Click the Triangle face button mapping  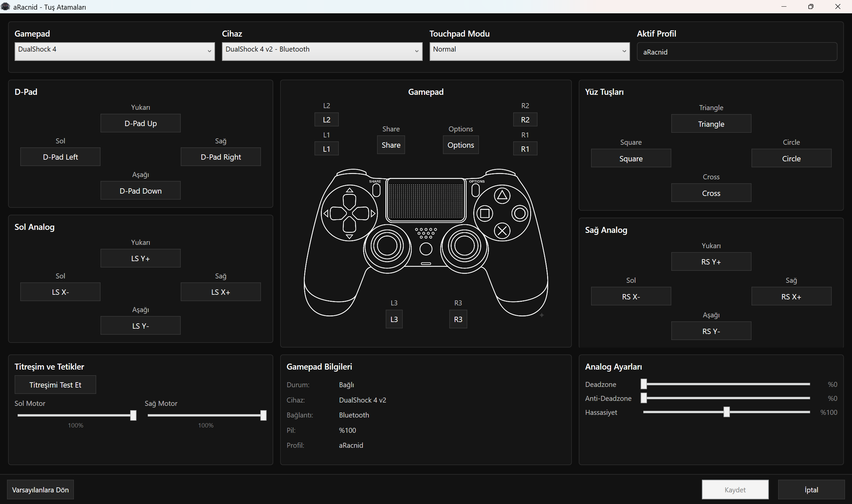pyautogui.click(x=711, y=124)
